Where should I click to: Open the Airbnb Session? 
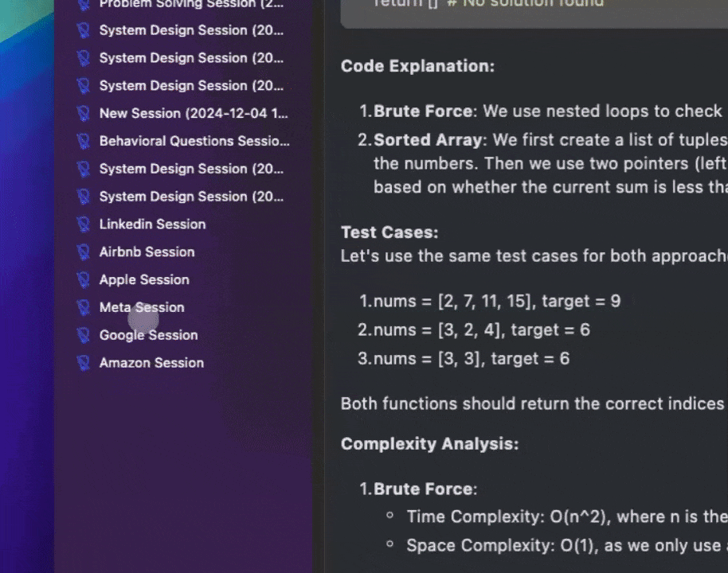pos(147,251)
